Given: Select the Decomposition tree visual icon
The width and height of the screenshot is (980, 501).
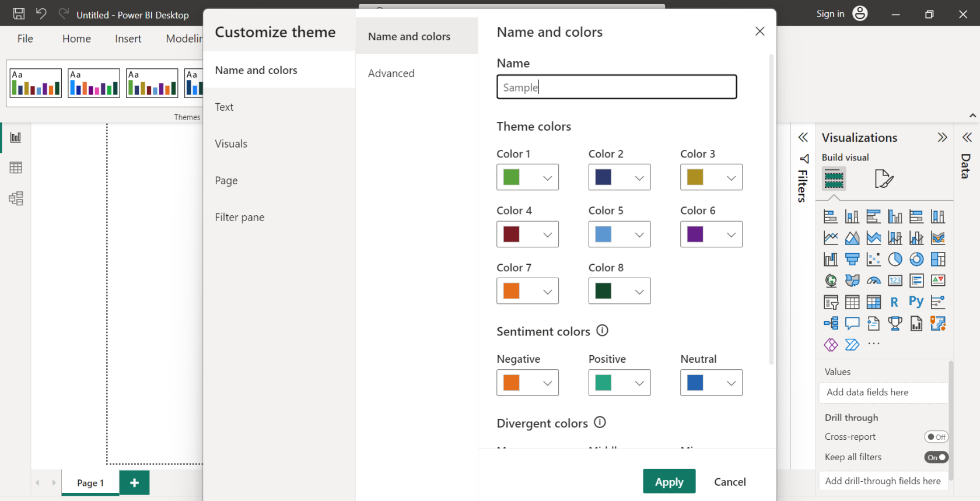Looking at the screenshot, I should coord(831,323).
